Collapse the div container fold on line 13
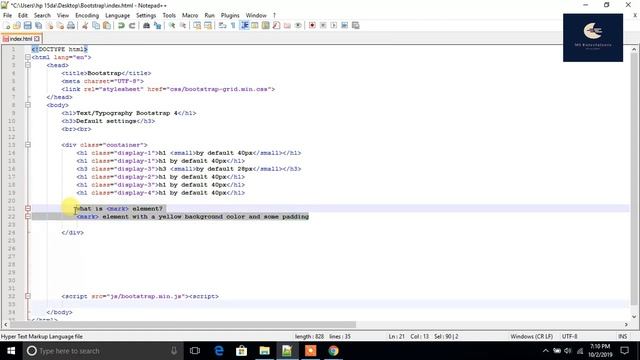Screen dimensions: 640x360 pos(28,144)
